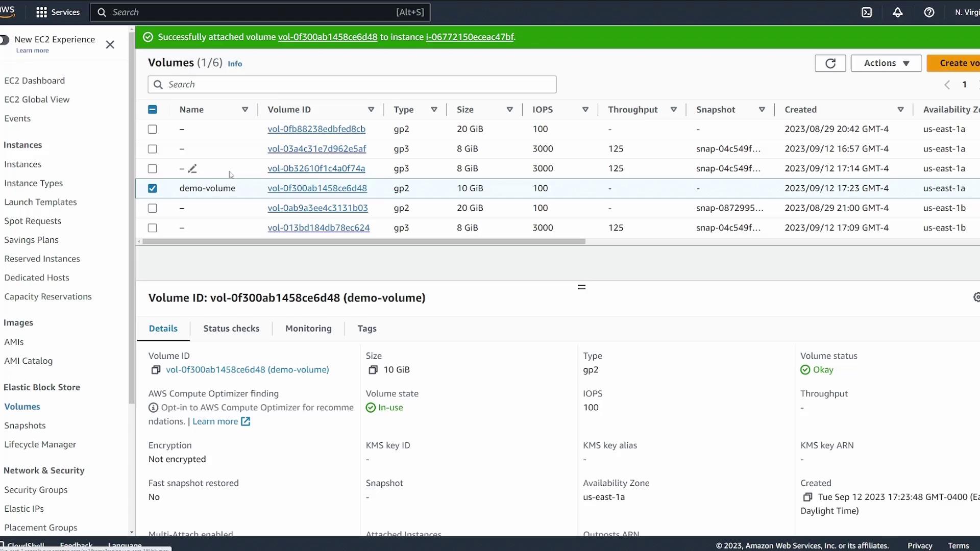Sort by Size column arrow
The image size is (980, 551).
click(x=509, y=110)
